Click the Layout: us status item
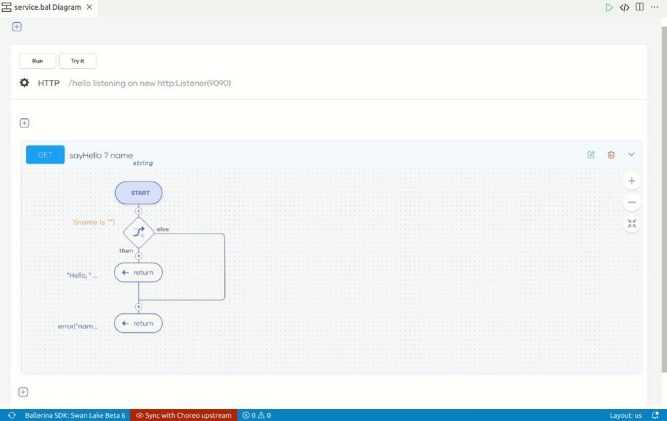The height and width of the screenshot is (421, 667). [x=625, y=415]
